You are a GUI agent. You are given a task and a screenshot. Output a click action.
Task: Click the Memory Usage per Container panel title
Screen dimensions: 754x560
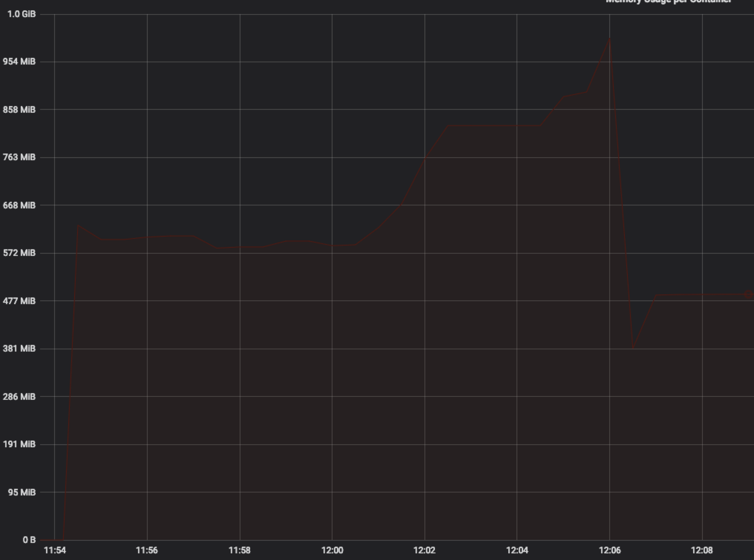point(669,1)
